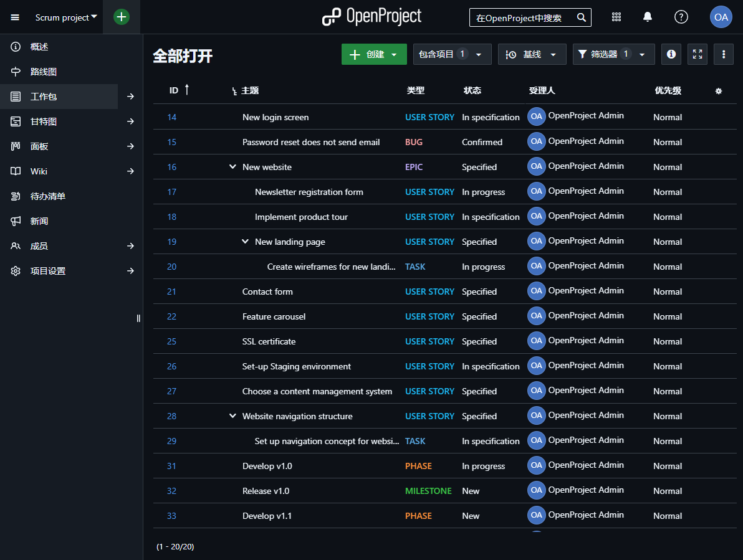Collapse the Website navigation structure row

[232, 415]
